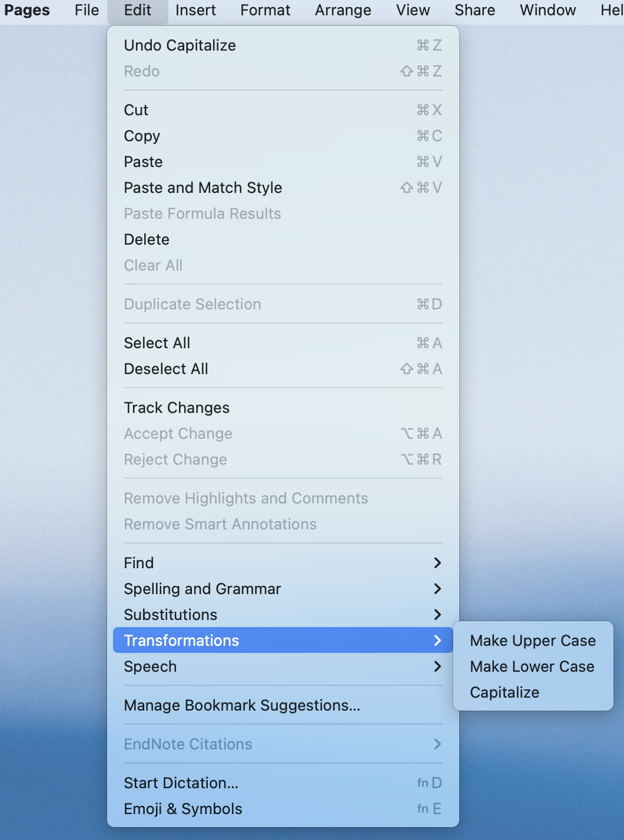This screenshot has height=840, width=624.
Task: Click the Pages application menu
Action: [27, 10]
